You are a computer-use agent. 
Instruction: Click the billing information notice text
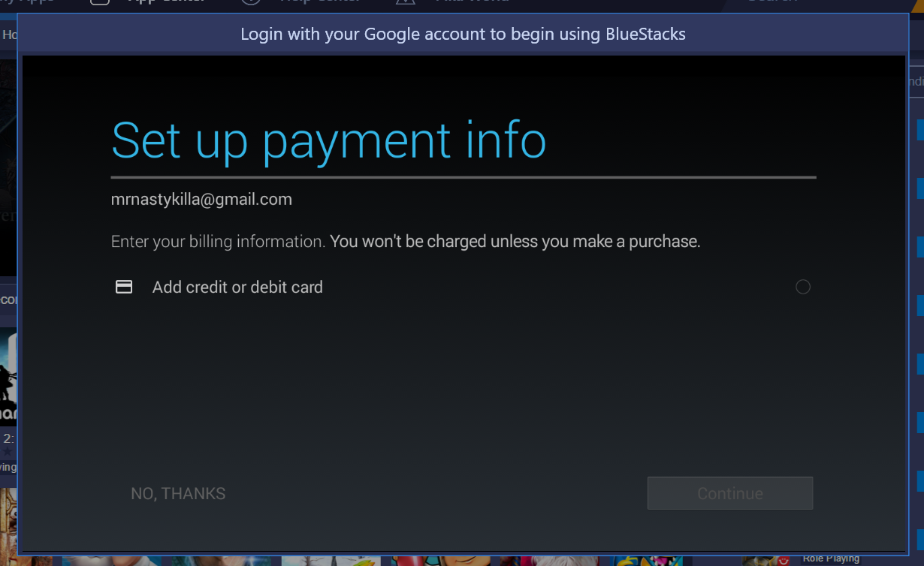pyautogui.click(x=406, y=242)
